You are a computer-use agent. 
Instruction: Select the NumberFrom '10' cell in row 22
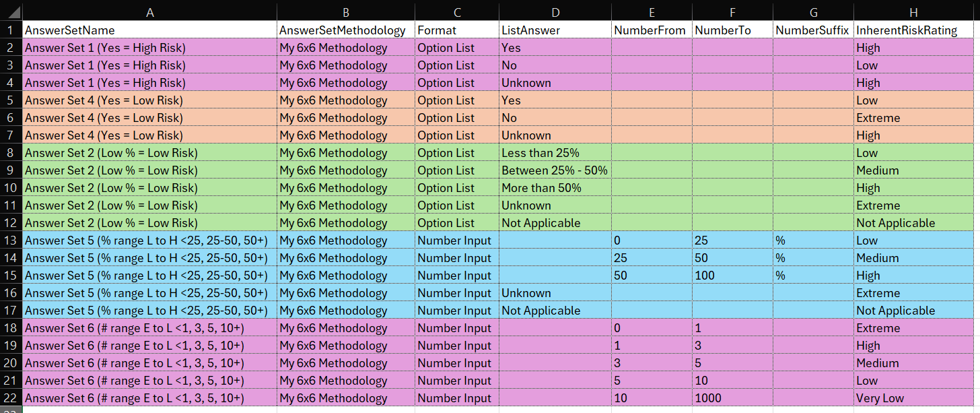click(x=652, y=398)
